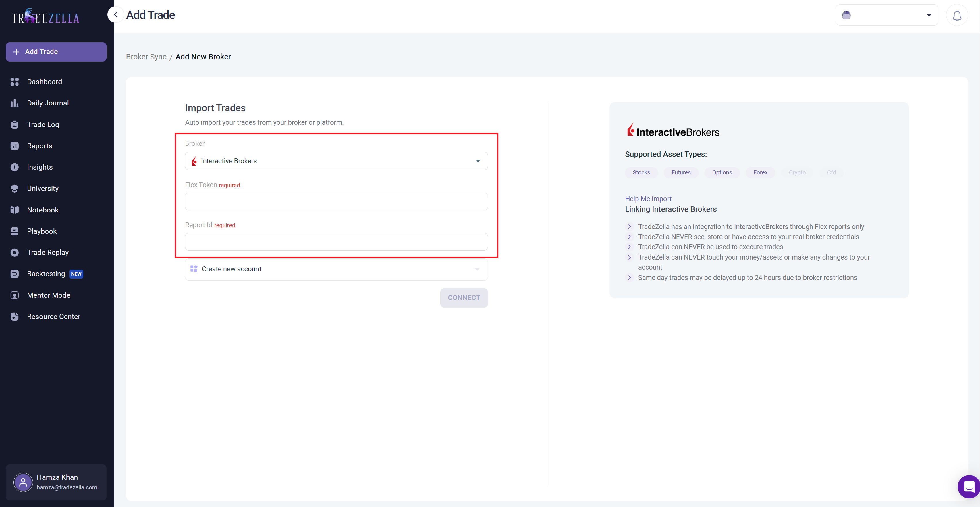
Task: Click the purple Add Trade button
Action: pos(56,52)
